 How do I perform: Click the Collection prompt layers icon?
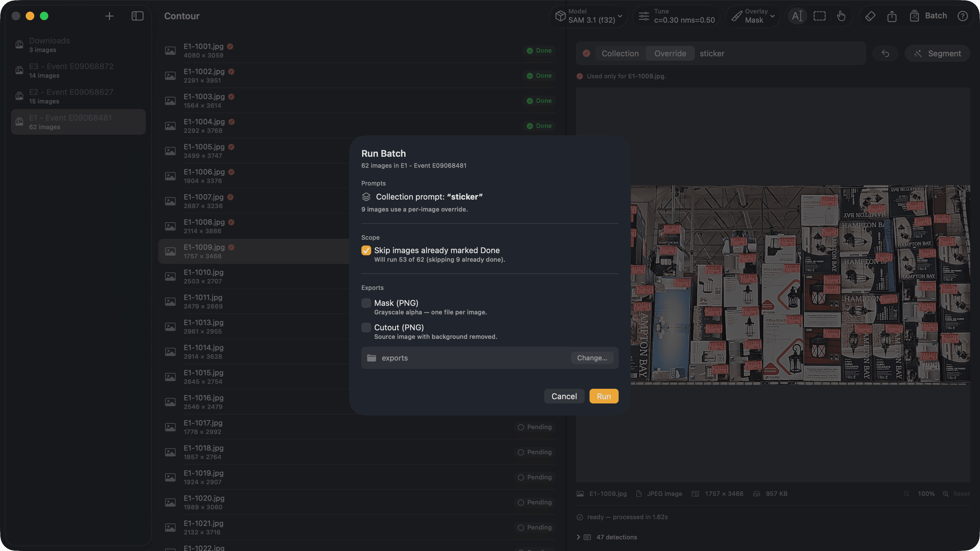click(x=366, y=197)
